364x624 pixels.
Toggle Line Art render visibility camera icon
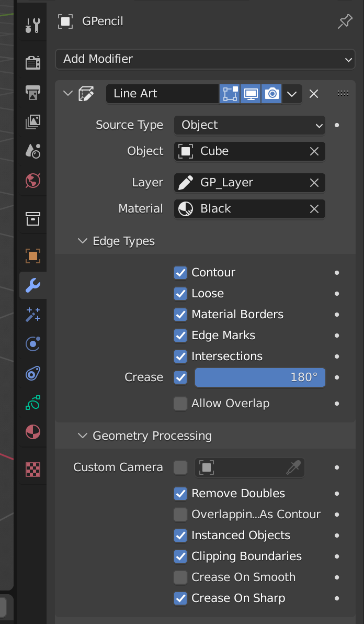pos(271,94)
